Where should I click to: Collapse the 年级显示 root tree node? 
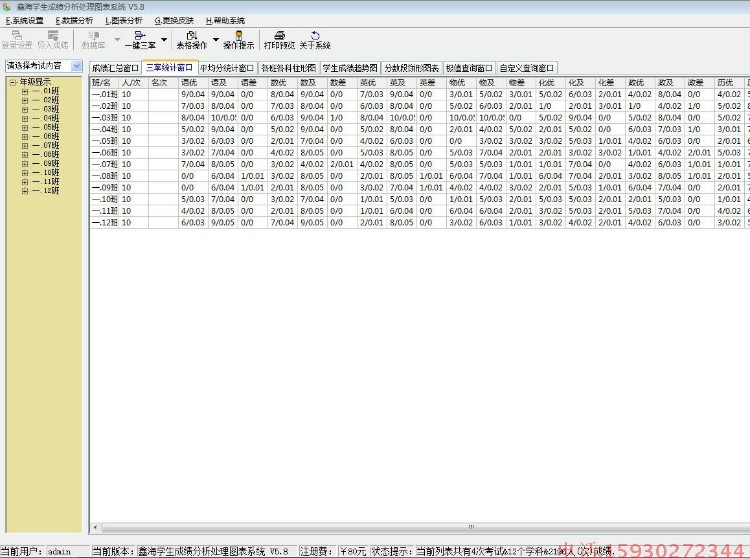[12, 82]
